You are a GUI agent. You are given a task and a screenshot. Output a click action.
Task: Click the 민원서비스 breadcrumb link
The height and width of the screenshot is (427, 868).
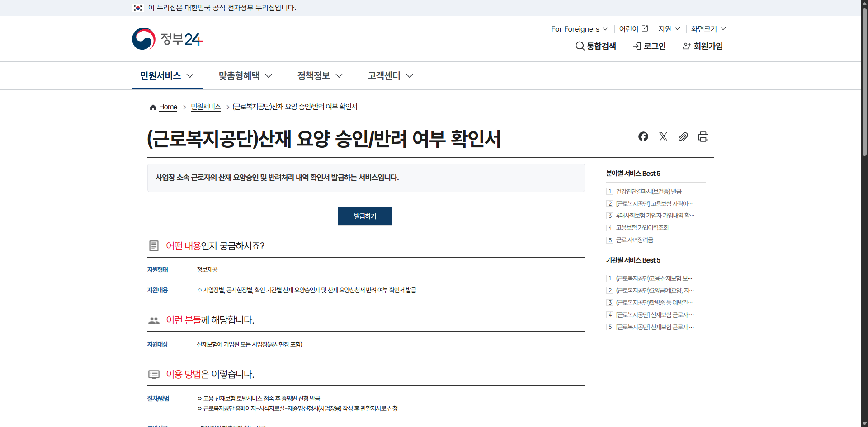(205, 107)
